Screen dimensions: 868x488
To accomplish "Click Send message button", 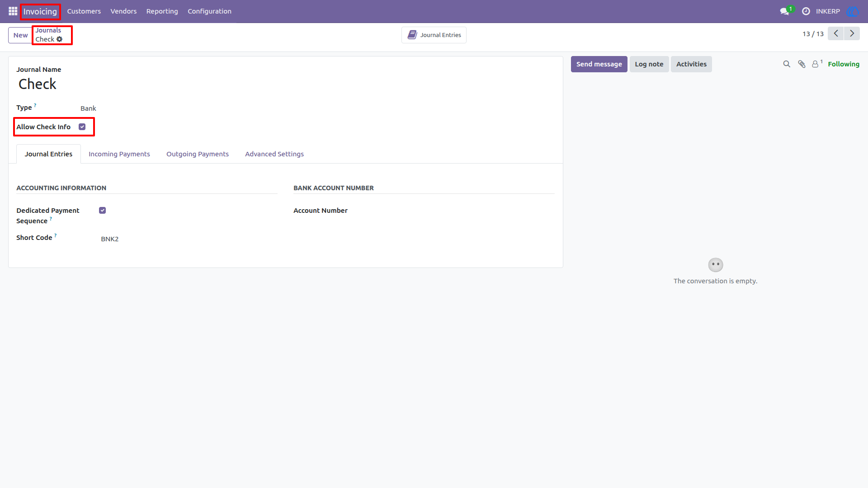I will point(599,64).
